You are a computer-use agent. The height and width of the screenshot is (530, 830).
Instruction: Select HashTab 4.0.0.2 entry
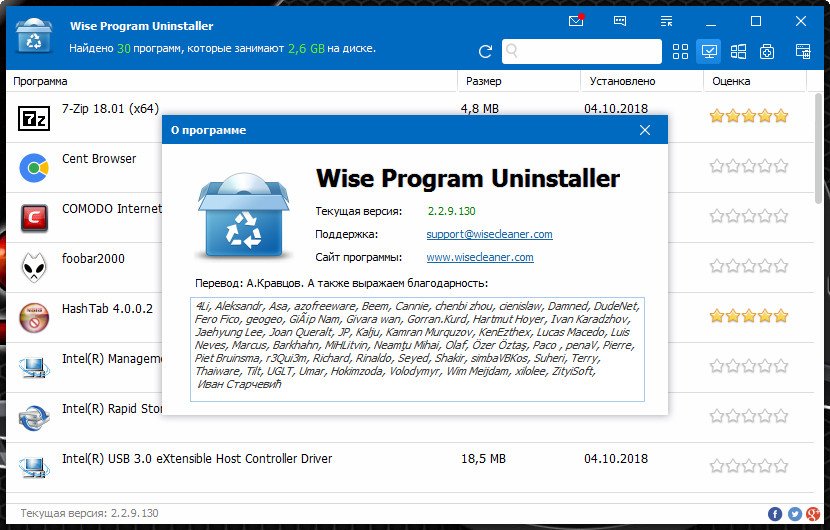(x=107, y=309)
